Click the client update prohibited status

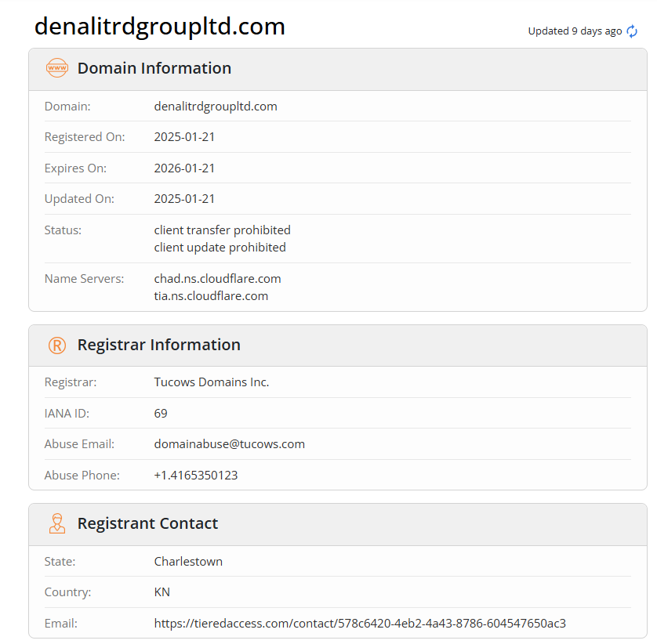coord(220,248)
